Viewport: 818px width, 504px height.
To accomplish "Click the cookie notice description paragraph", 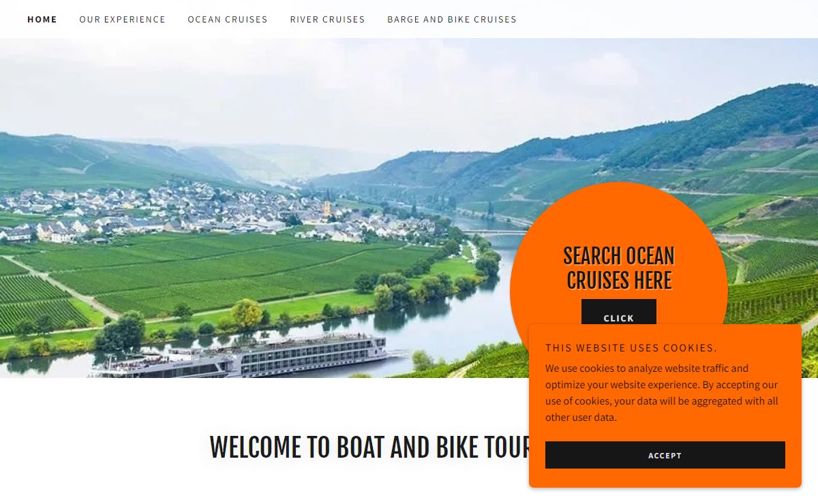I will pos(662,393).
